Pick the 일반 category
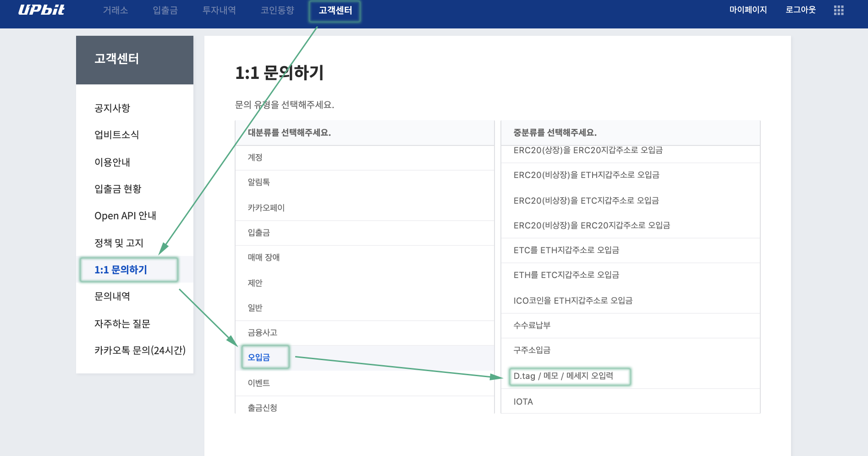This screenshot has width=868, height=456. pyautogui.click(x=365, y=308)
